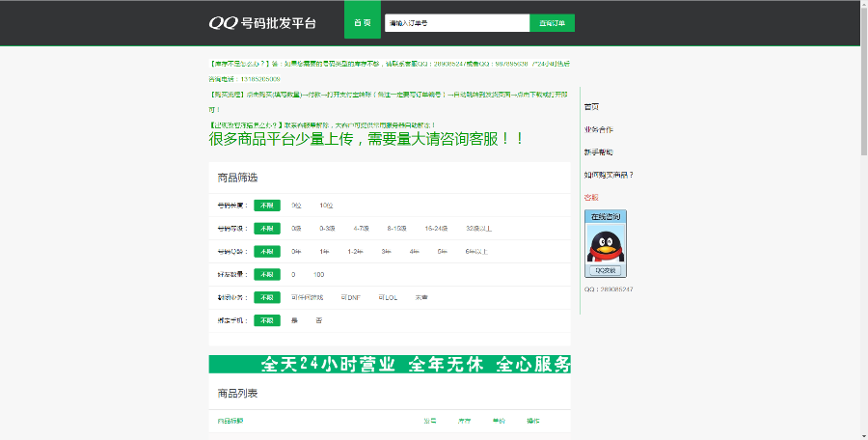Screen dimensions: 868x440
Task: Focus the order number search field
Action: pyautogui.click(x=457, y=23)
